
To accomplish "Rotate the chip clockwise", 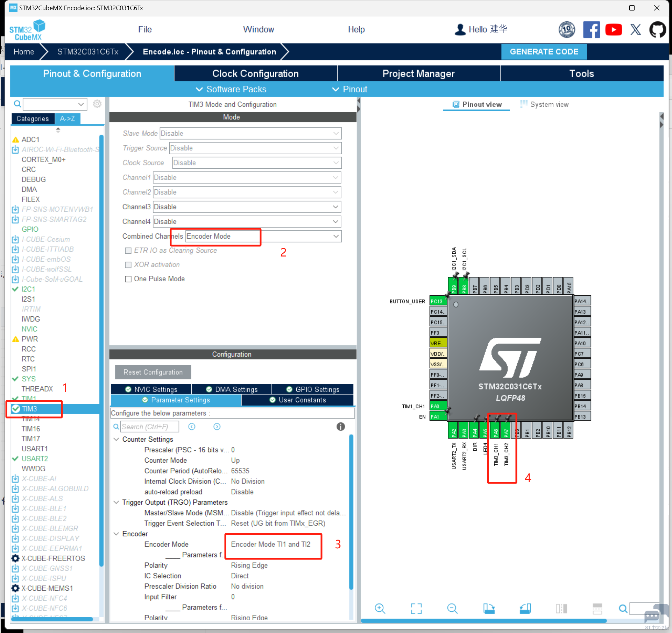I will click(x=489, y=609).
